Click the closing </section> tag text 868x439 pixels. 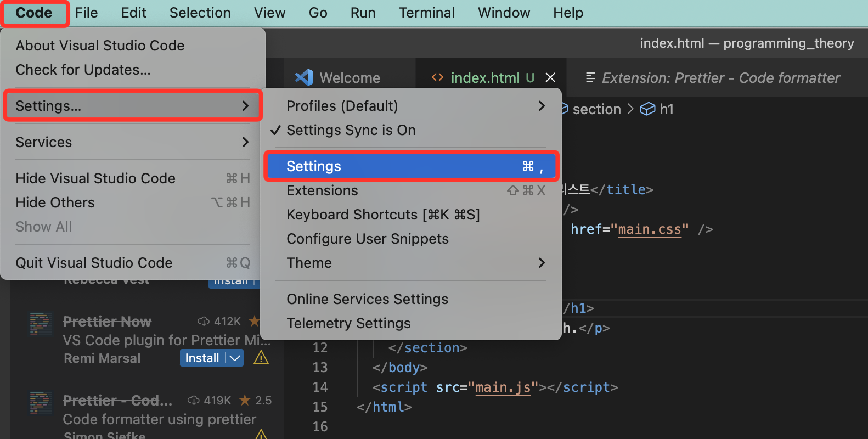[x=428, y=348]
